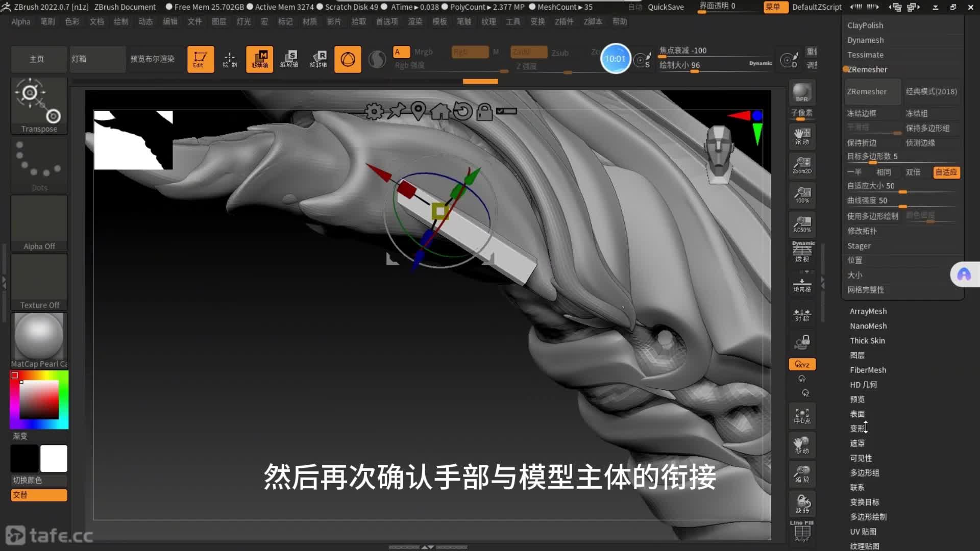Click the gizmo lock icon
Image resolution: width=980 pixels, height=551 pixels.
[484, 111]
